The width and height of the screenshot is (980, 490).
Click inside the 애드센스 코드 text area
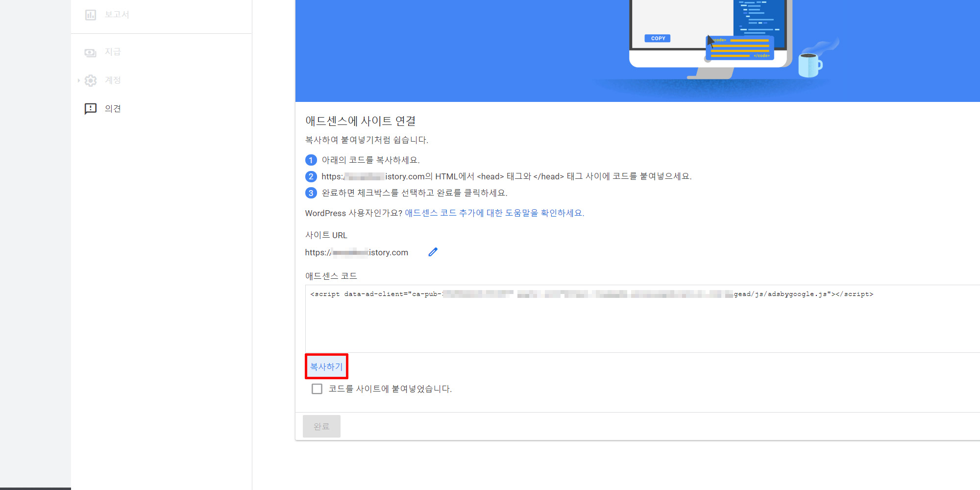642,318
